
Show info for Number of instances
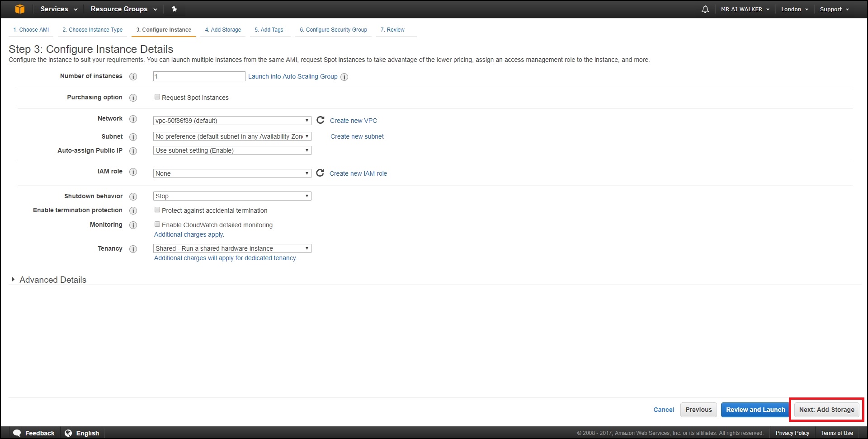133,76
